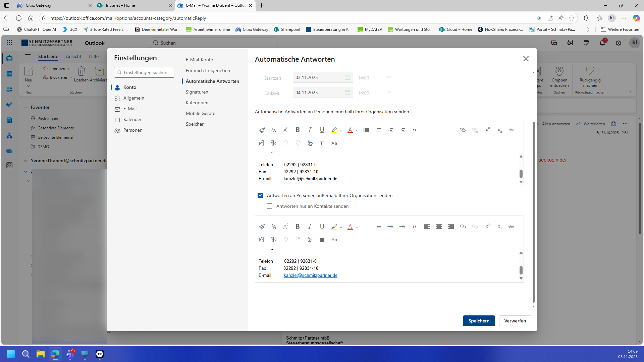Screen dimensions: 644x362
Task: Click the red font color swatch in the lower editor
Action: point(350,227)
